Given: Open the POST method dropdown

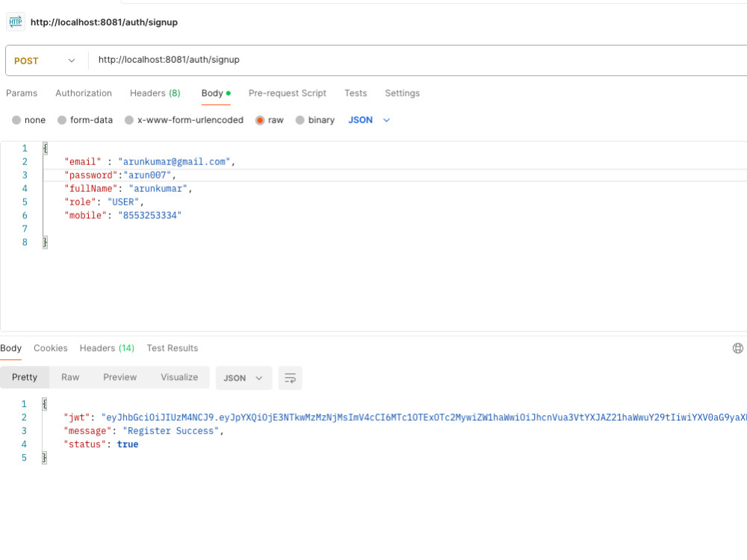Looking at the screenshot, I should coord(45,60).
